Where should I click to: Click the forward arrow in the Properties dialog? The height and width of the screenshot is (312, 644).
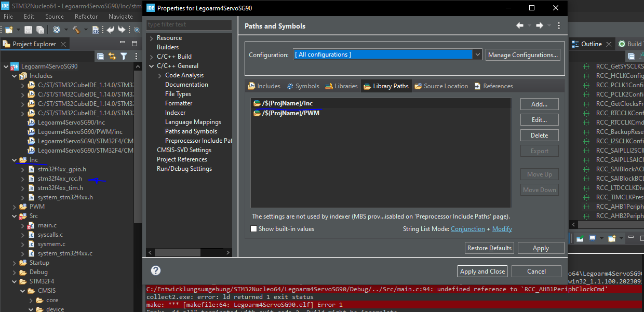click(x=540, y=25)
